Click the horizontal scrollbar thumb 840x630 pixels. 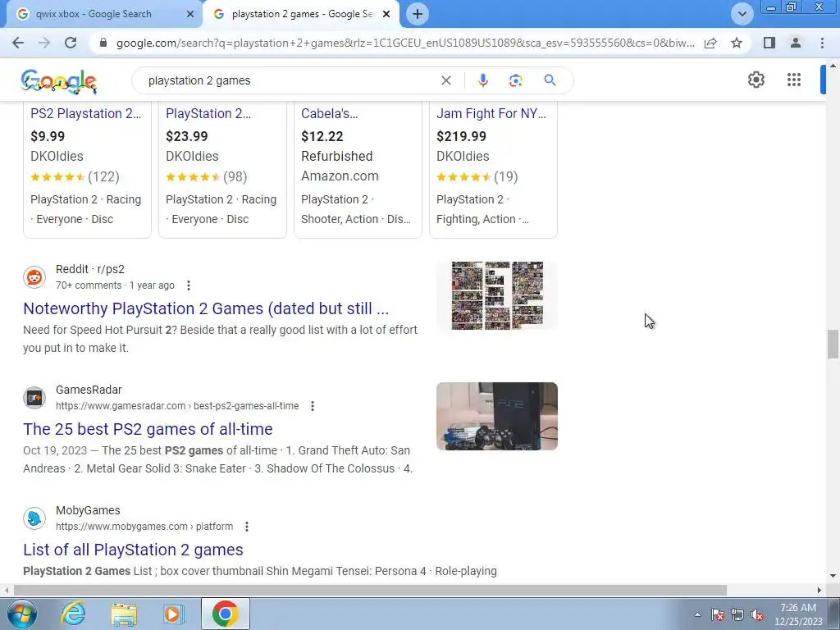tap(370, 590)
